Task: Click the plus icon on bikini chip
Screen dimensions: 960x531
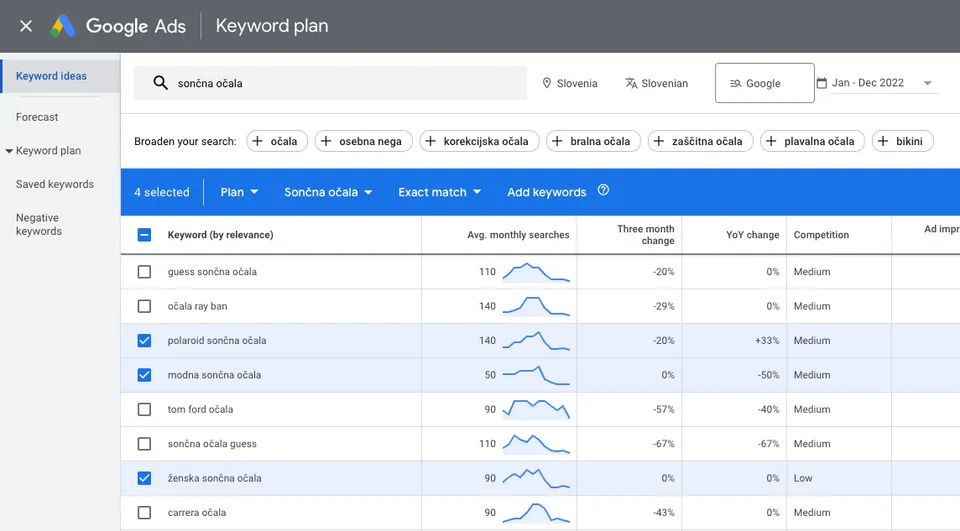Action: point(883,141)
